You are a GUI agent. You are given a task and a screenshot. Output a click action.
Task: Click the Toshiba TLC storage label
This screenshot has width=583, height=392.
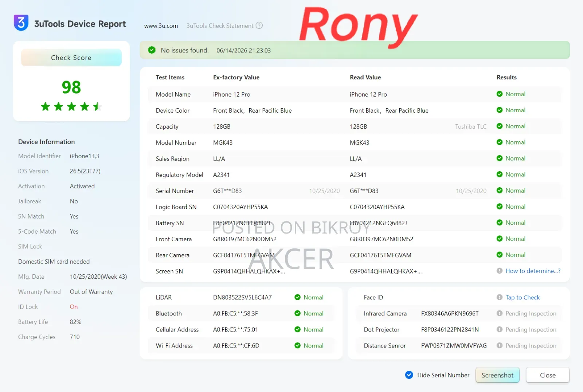tap(471, 126)
